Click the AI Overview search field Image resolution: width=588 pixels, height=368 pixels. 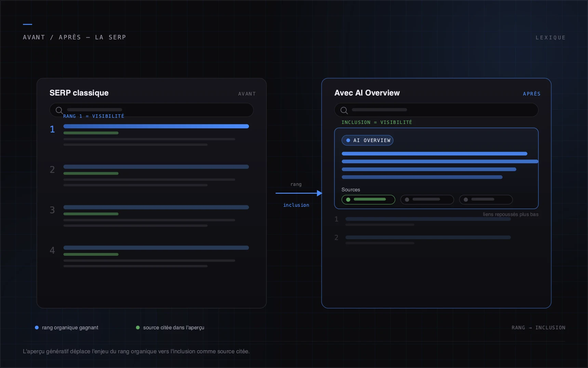click(436, 110)
